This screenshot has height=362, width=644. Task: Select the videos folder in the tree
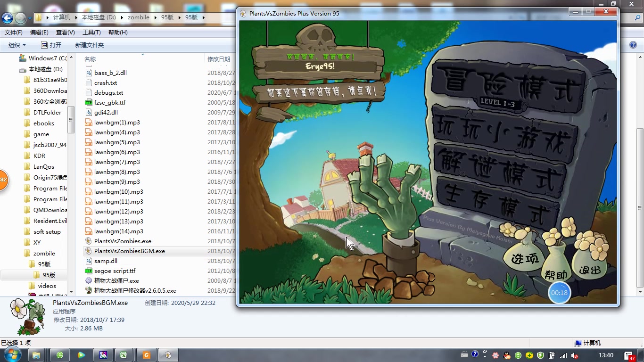[47, 286]
